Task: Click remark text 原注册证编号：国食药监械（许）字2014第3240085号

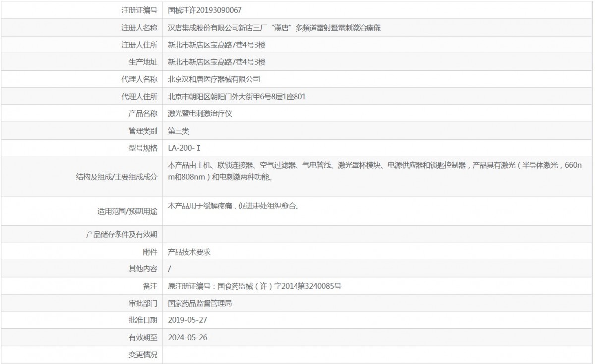Action: [255, 286]
